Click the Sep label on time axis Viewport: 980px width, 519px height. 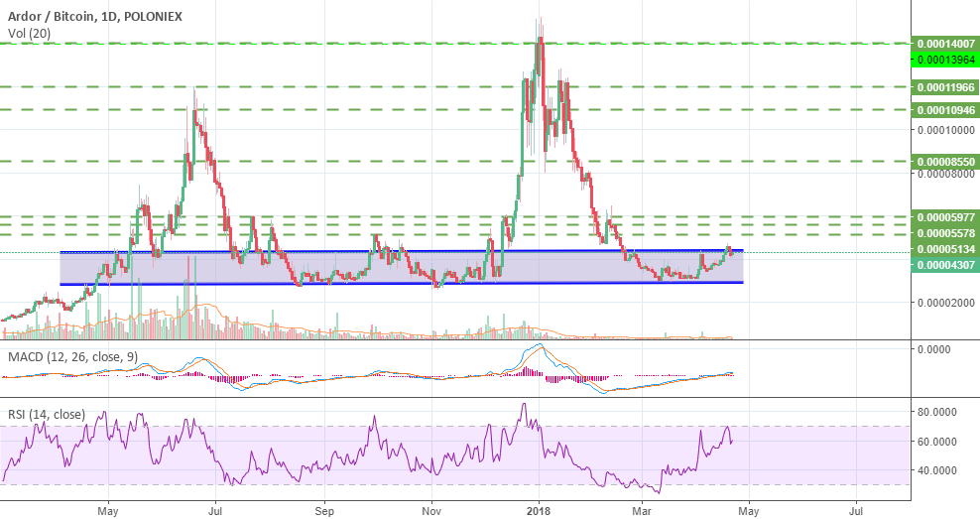pyautogui.click(x=323, y=511)
